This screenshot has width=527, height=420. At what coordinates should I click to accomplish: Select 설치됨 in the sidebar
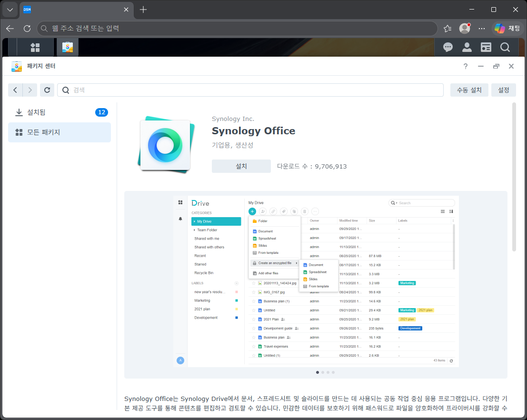(x=60, y=112)
